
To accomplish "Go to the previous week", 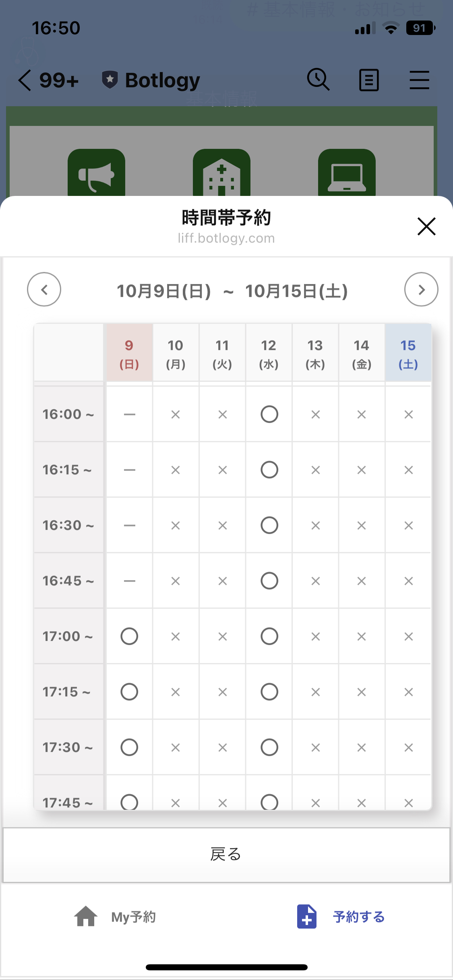I will (x=44, y=290).
